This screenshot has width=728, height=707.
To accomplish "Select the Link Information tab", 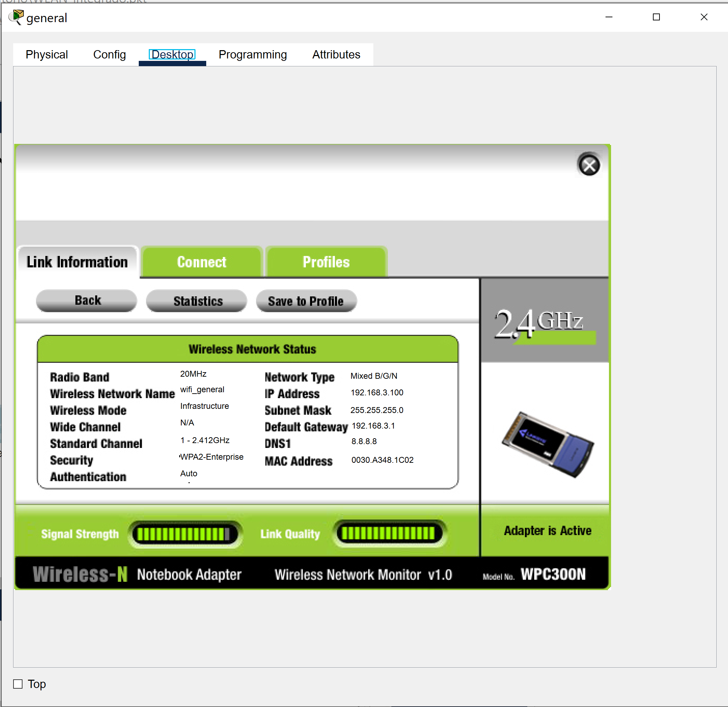I will point(77,262).
